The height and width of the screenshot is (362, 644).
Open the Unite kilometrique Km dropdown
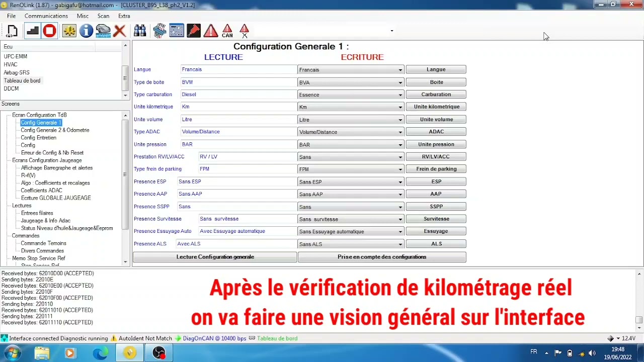[x=351, y=107]
